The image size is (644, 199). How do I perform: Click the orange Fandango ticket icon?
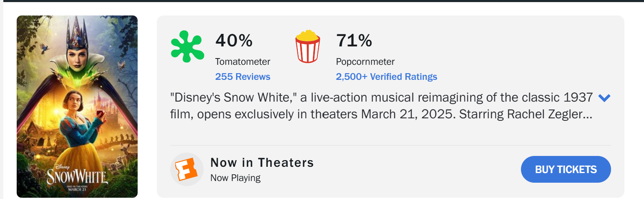coord(186,169)
